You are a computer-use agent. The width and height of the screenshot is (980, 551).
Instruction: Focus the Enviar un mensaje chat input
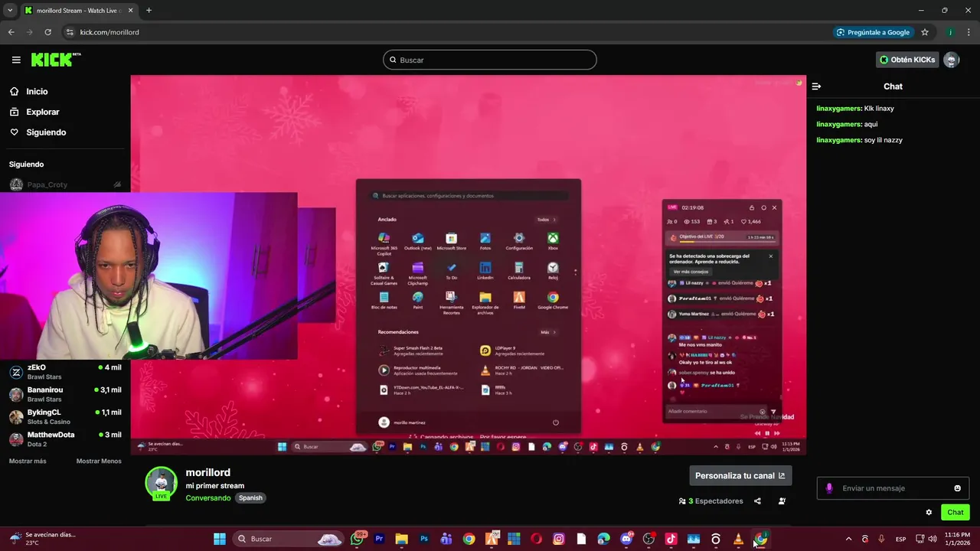click(x=893, y=488)
